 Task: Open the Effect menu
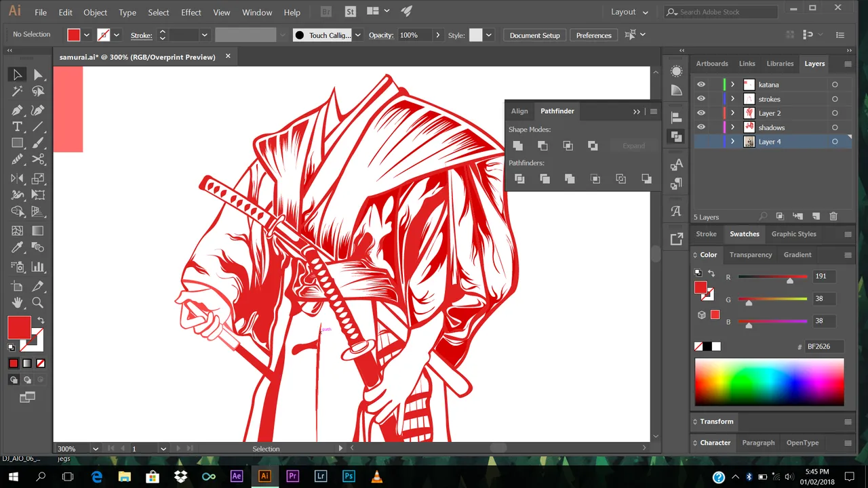point(191,12)
